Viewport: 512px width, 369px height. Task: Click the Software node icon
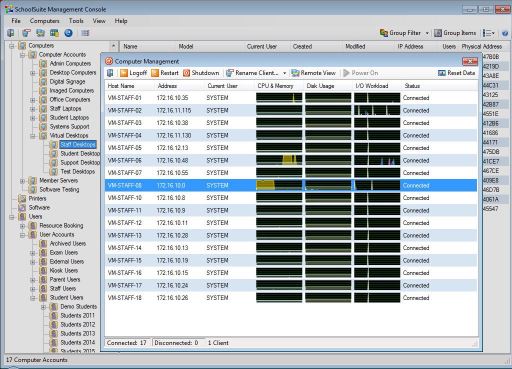(x=22, y=207)
